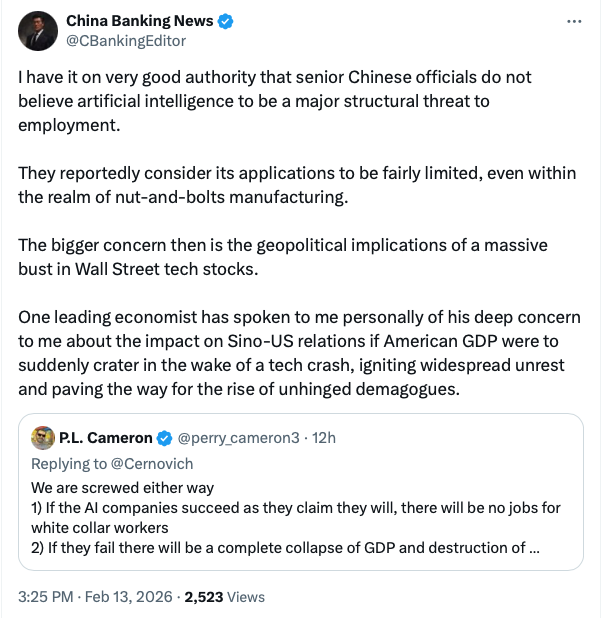Viewport: 602px width, 618px height.
Task: Click the verified badge beside China Banking News
Action: coord(227,21)
